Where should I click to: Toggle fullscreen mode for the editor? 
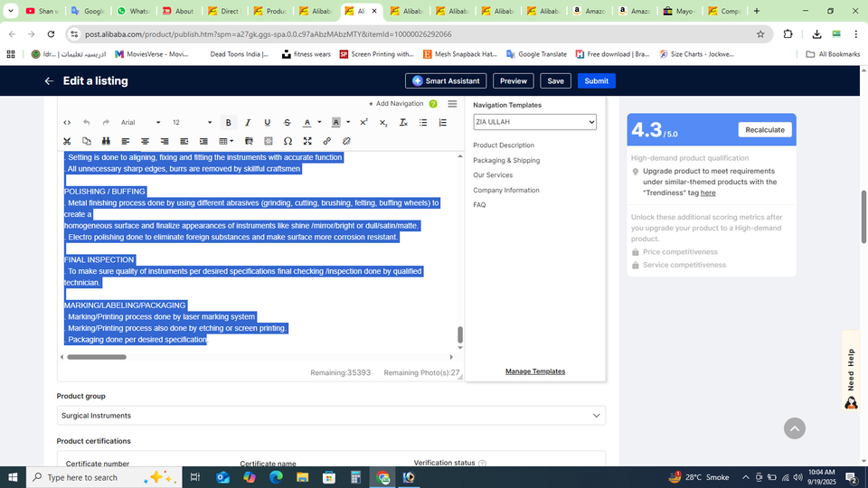(x=307, y=141)
